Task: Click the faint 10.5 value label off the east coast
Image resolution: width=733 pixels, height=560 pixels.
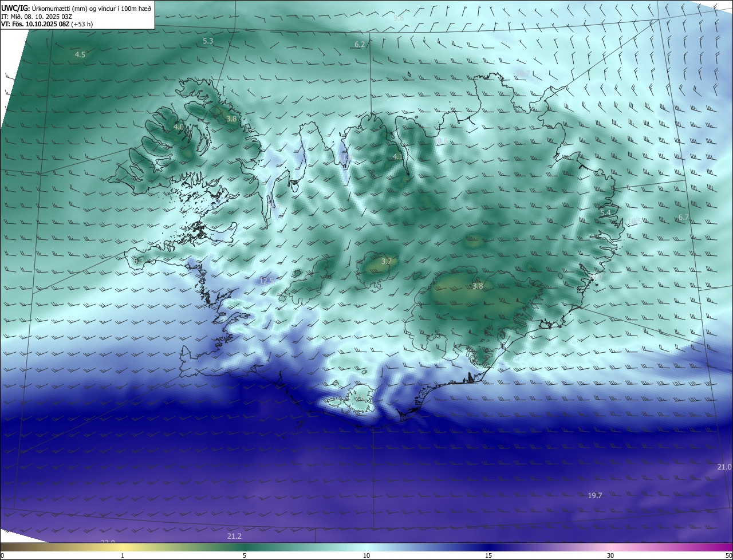Action: click(634, 222)
